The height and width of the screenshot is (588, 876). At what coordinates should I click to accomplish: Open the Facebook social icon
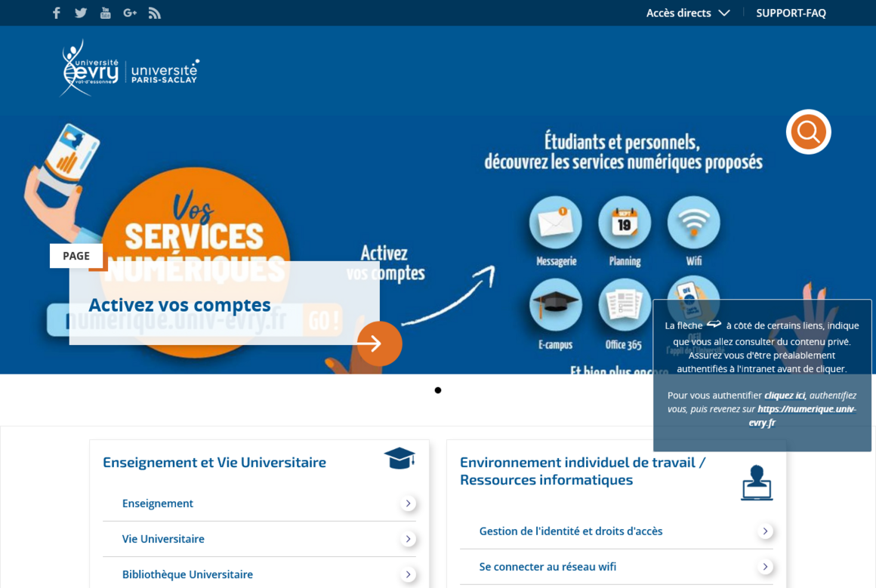tap(56, 12)
